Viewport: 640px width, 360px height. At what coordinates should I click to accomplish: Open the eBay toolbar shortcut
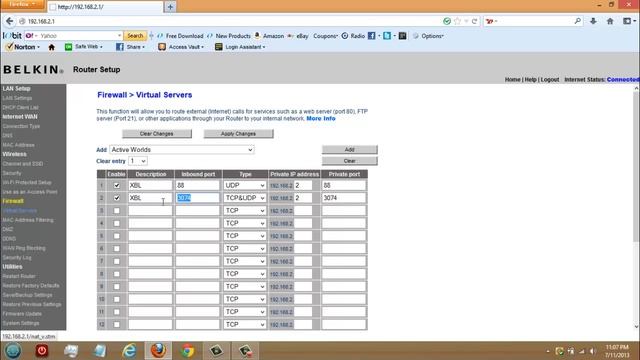pyautogui.click(x=298, y=36)
